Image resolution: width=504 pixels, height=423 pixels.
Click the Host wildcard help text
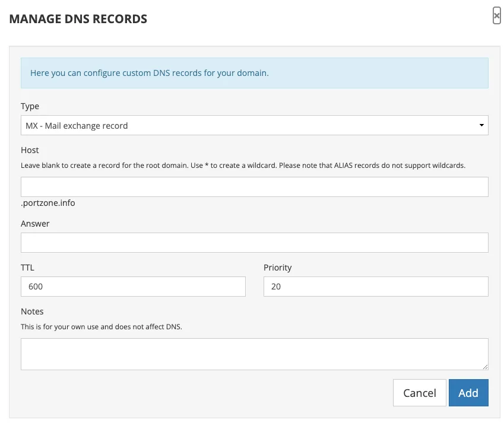pos(243,166)
